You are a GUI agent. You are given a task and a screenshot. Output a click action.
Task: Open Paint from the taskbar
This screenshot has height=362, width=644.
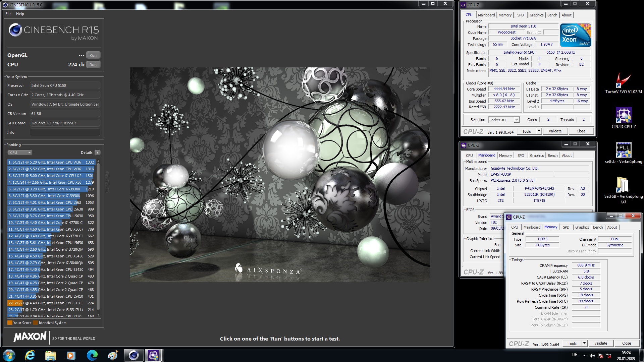tap(113, 355)
